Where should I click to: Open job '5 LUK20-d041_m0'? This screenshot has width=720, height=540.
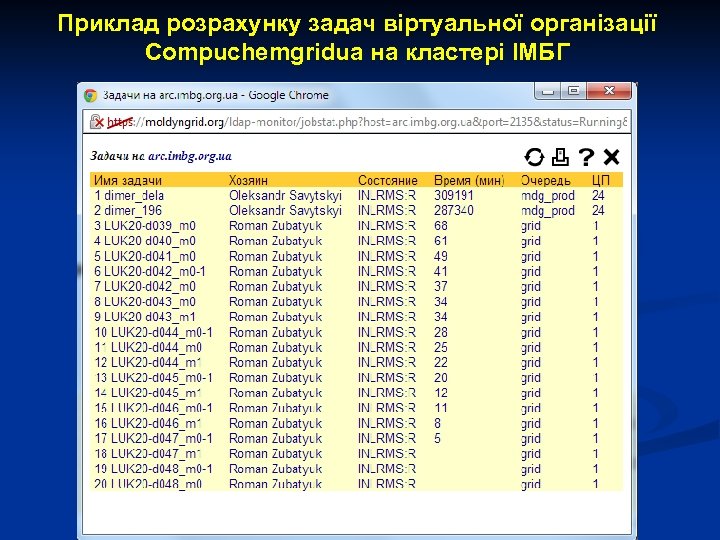coord(145,256)
